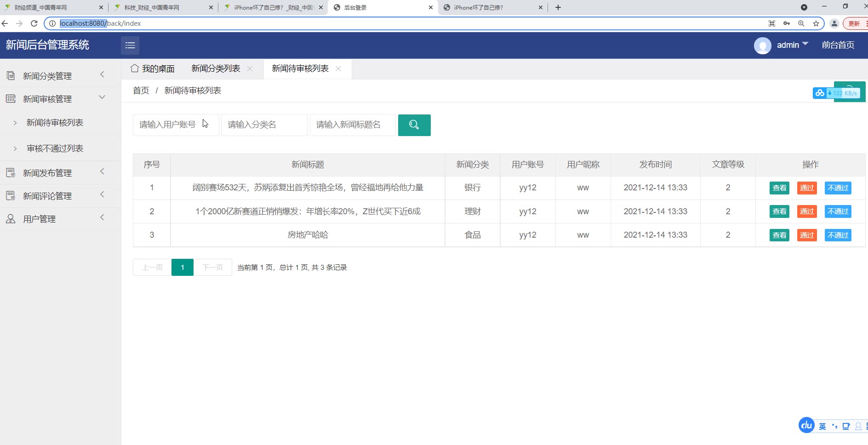Click the password key icon in address bar

[787, 23]
